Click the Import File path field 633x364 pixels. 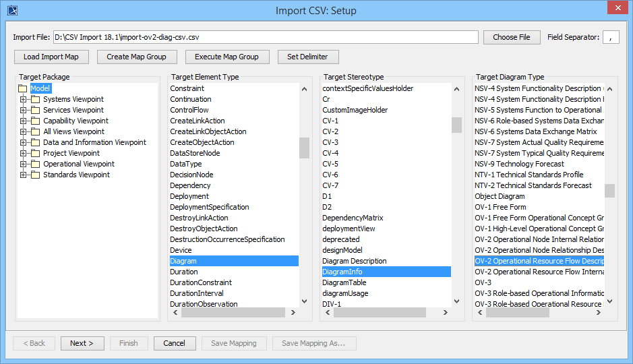(x=266, y=37)
